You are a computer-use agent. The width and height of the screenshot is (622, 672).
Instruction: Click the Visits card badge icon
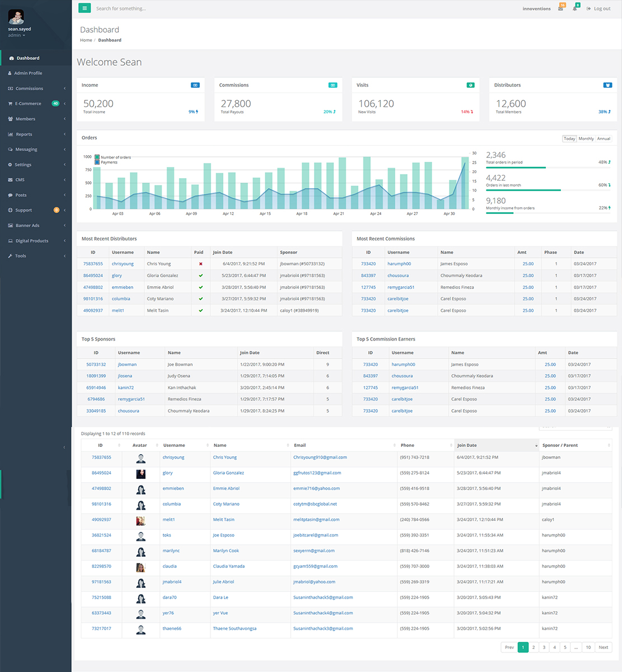click(471, 85)
